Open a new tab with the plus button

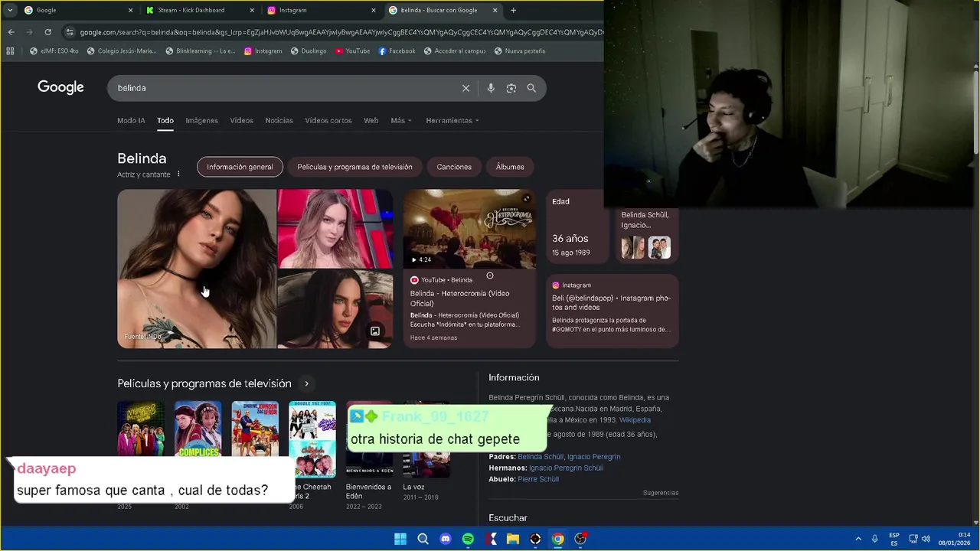click(x=513, y=10)
